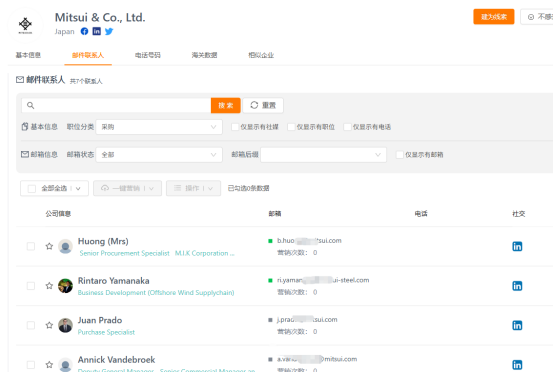
Task: Click the envelope icon beside 邮件联系人 heading
Action: [20, 80]
